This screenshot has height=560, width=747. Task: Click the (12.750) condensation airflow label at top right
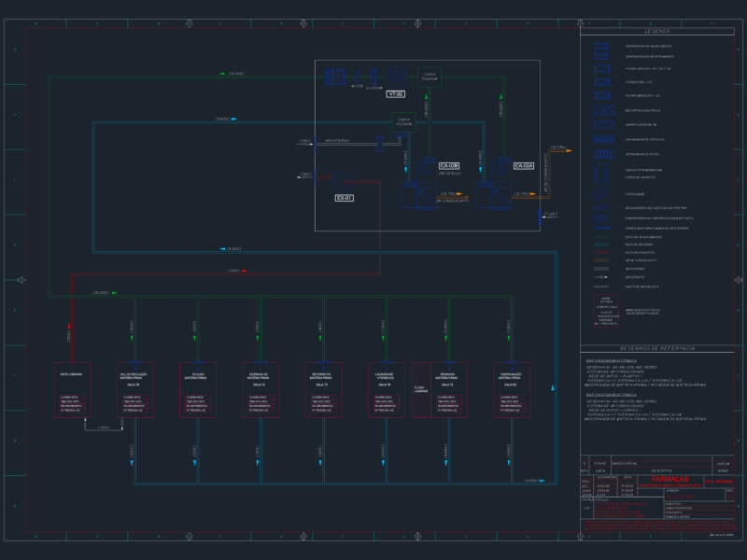(x=558, y=147)
